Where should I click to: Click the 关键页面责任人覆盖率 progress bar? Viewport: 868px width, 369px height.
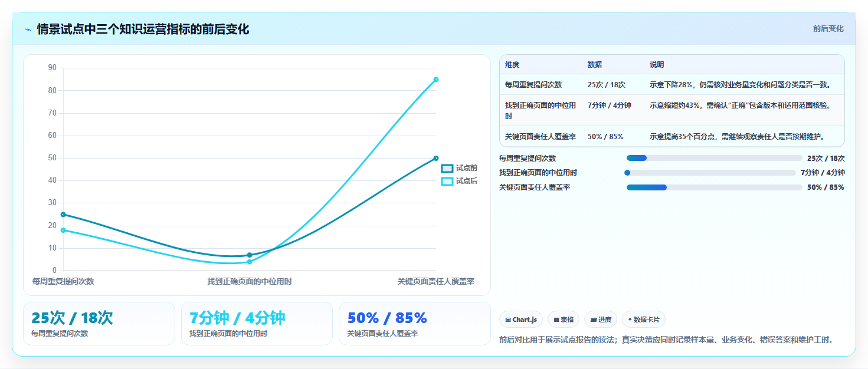coord(714,187)
